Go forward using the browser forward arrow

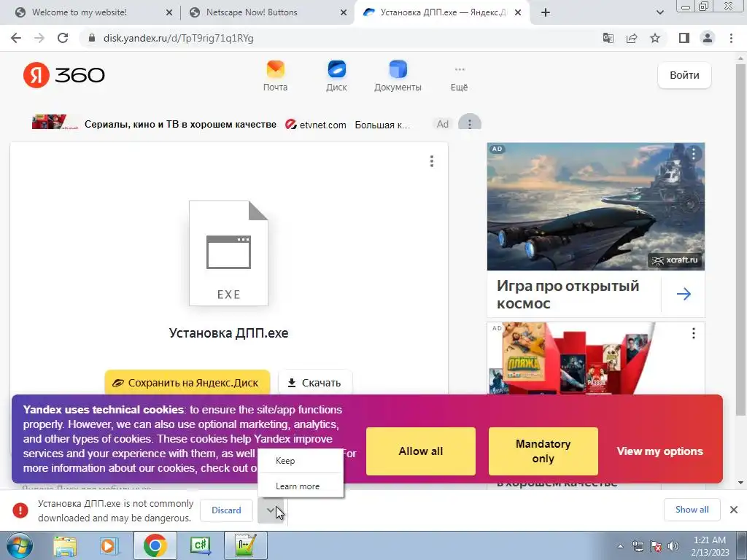pos(39,38)
